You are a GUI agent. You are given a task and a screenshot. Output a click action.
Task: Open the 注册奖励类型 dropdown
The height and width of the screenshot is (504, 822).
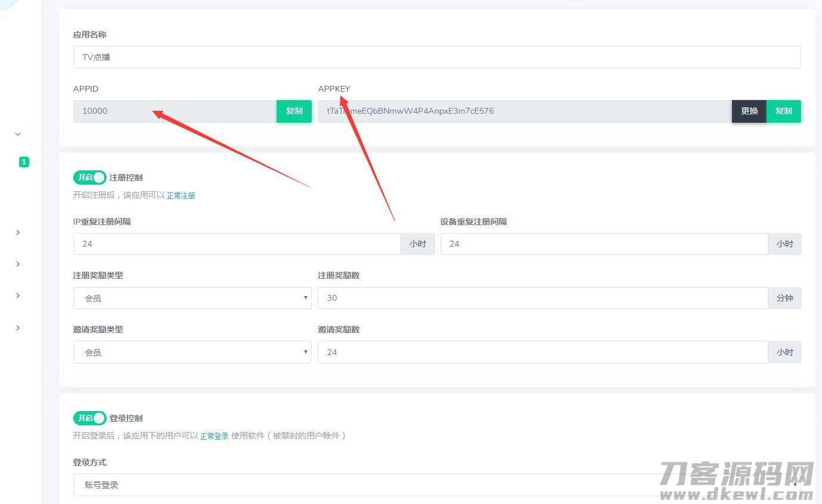(192, 298)
